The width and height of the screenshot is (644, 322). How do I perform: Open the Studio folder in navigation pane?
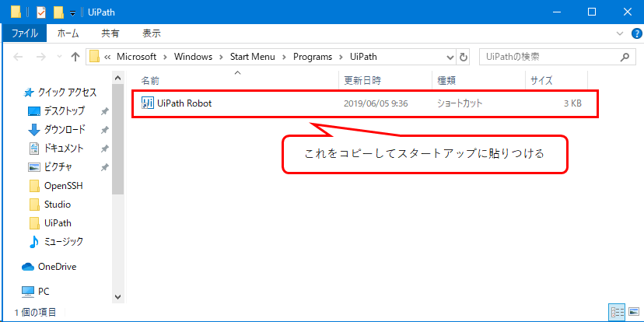pos(58,204)
